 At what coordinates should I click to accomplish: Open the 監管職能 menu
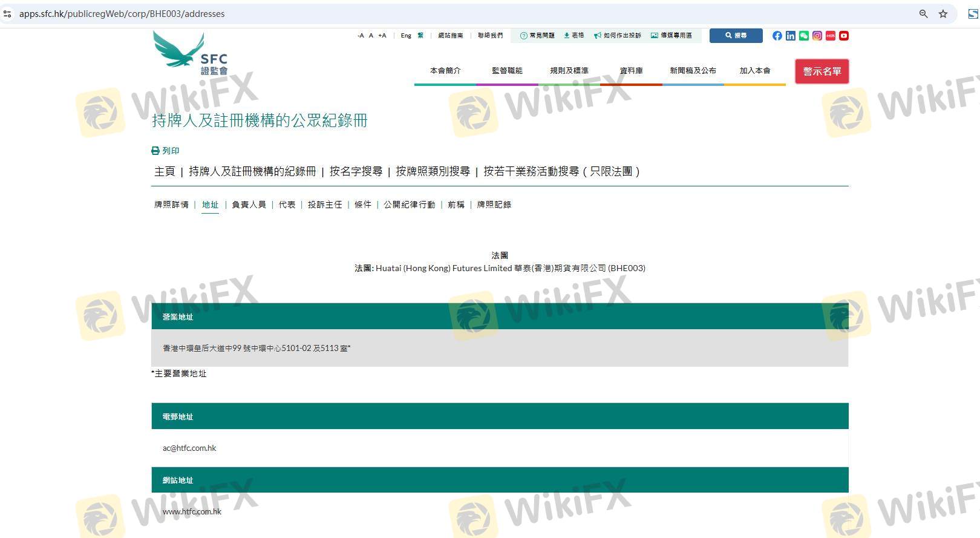pyautogui.click(x=507, y=71)
